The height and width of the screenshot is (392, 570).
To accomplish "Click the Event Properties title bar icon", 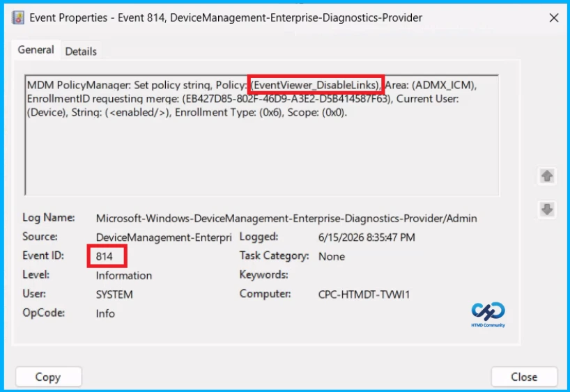I will point(18,17).
